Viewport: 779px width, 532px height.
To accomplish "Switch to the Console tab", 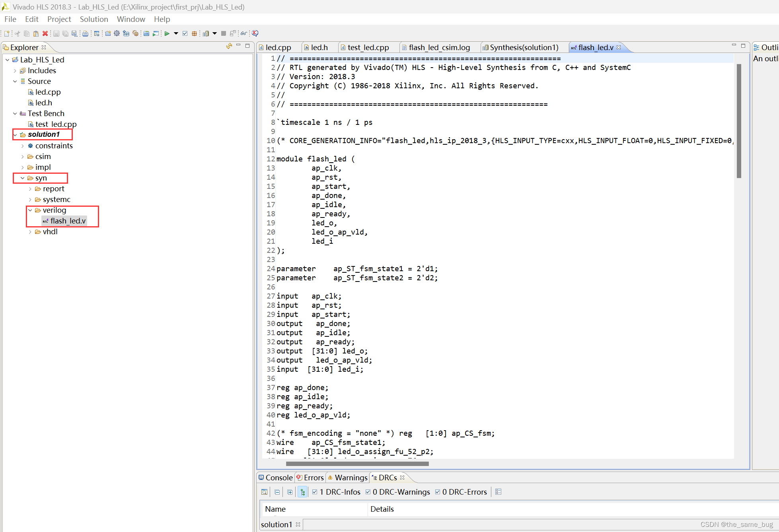I will coord(278,478).
